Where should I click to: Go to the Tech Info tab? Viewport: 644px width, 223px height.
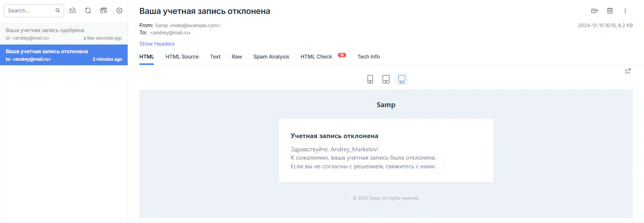click(368, 57)
